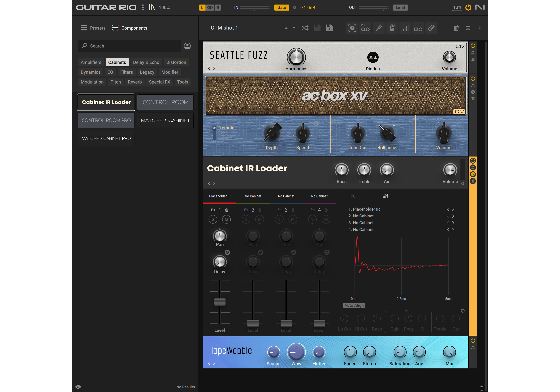Click the shuffle presets icon
Viewport: 560px width, 392px height.
point(305,28)
